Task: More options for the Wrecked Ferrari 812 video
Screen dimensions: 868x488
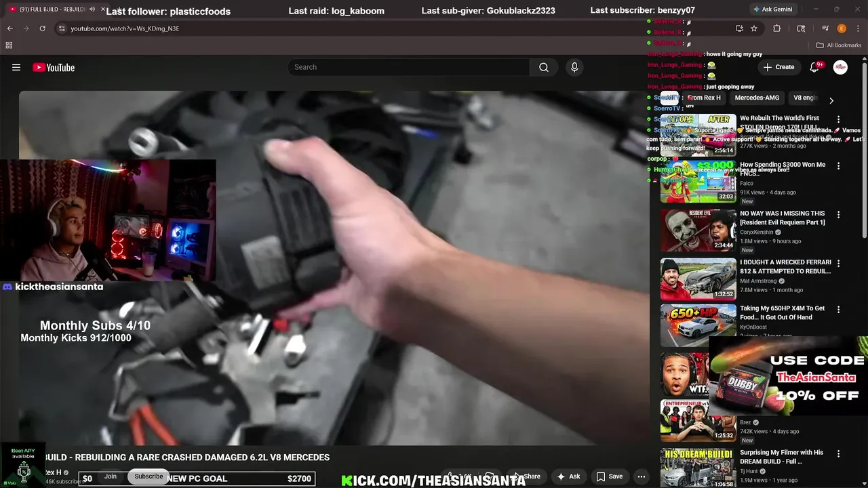Action: [838, 264]
